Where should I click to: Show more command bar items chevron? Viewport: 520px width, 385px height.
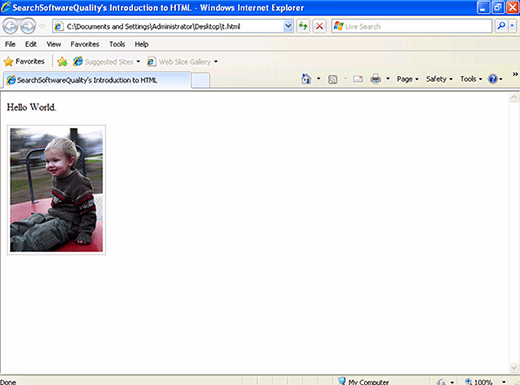tap(515, 74)
